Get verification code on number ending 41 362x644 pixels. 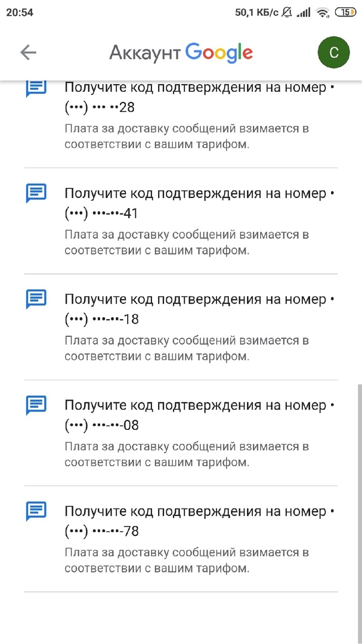click(197, 203)
